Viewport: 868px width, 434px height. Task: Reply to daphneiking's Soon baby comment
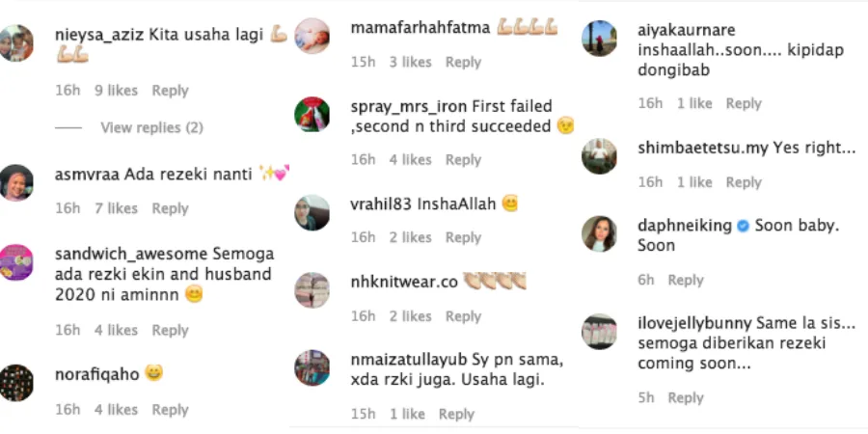(686, 280)
